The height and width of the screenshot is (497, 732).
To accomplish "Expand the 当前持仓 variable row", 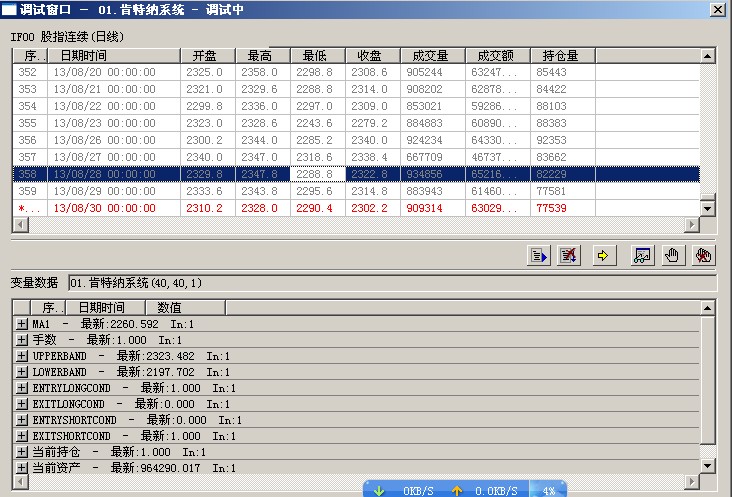I will coord(21,452).
